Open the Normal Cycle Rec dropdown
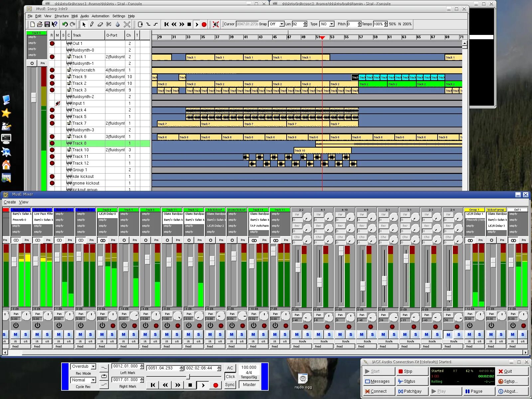The width and height of the screenshot is (532, 399). [x=83, y=380]
